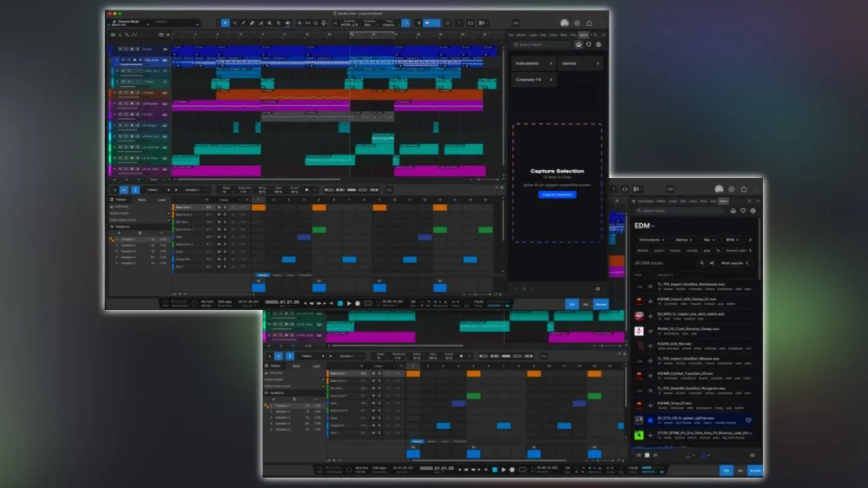868x488 pixels.
Task: Click the Edit button in the top-left window
Action: [x=572, y=304]
